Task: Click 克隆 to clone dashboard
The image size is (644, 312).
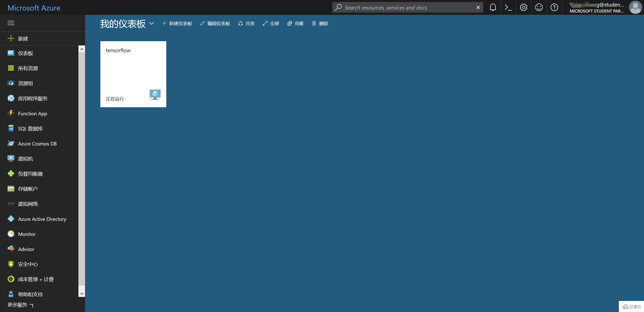Action: [296, 23]
